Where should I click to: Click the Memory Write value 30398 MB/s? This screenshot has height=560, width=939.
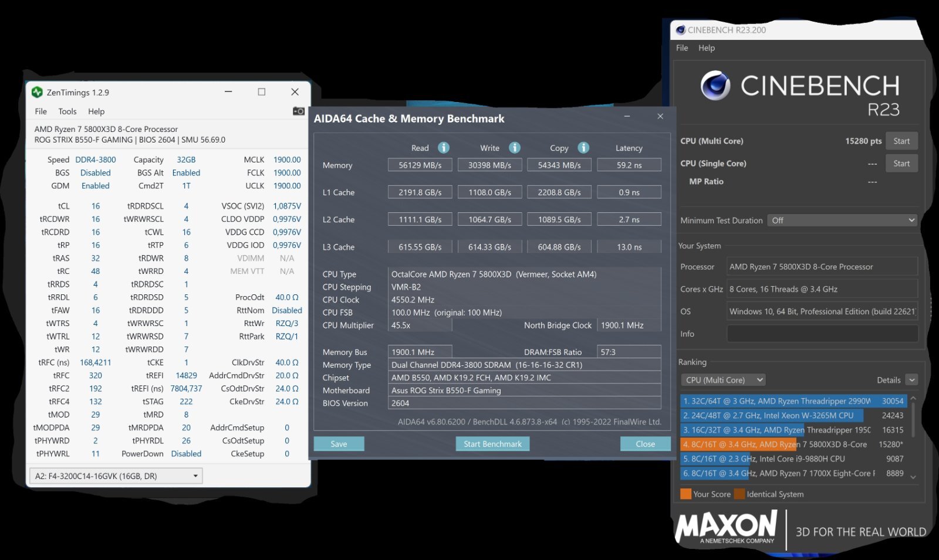(x=489, y=165)
